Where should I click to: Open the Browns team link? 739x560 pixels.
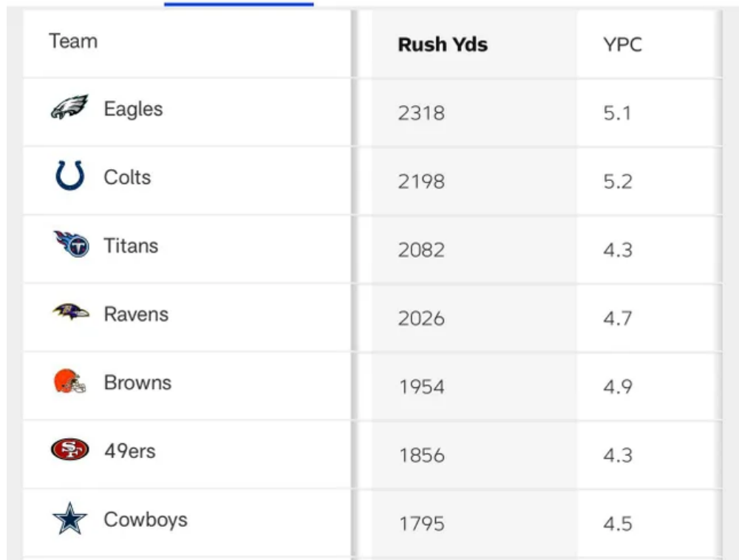137,383
